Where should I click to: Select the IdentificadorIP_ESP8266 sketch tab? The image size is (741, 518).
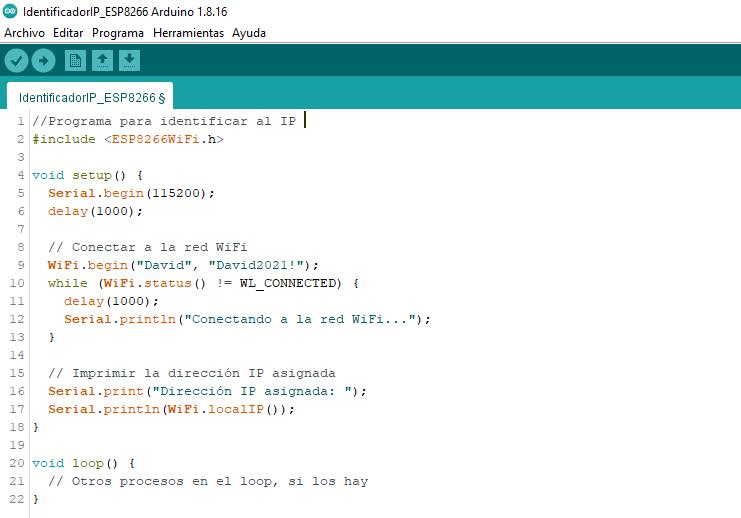click(x=90, y=97)
